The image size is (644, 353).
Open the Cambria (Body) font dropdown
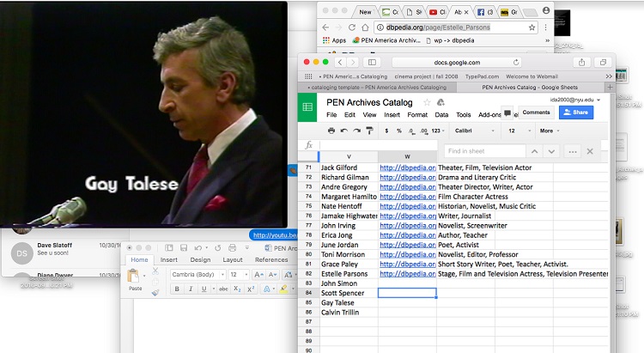197,275
